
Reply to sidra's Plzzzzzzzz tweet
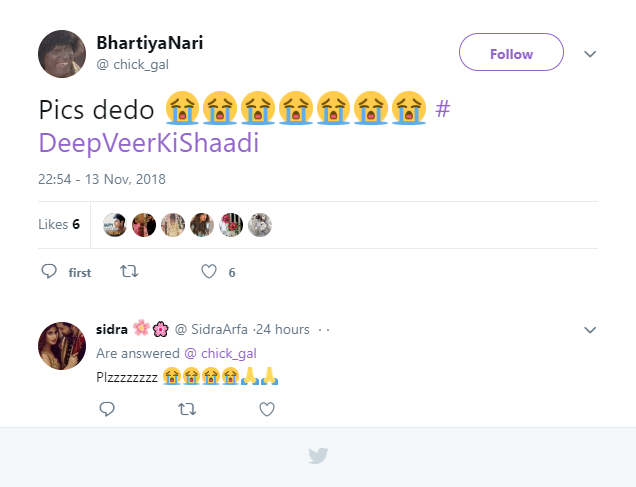107,408
